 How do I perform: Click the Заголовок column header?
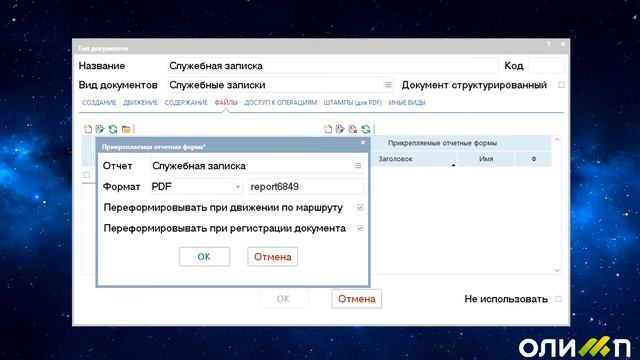(x=413, y=159)
